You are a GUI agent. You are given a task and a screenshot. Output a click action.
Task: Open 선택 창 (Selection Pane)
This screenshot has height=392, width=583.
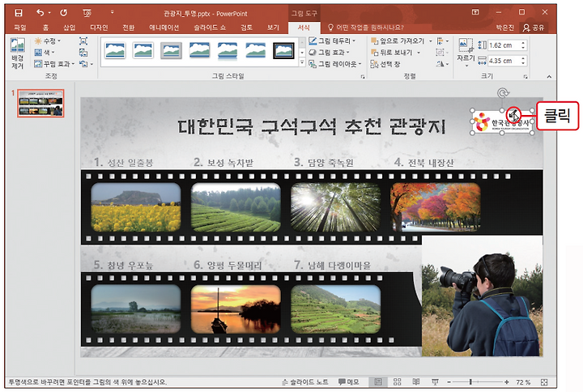pyautogui.click(x=385, y=64)
